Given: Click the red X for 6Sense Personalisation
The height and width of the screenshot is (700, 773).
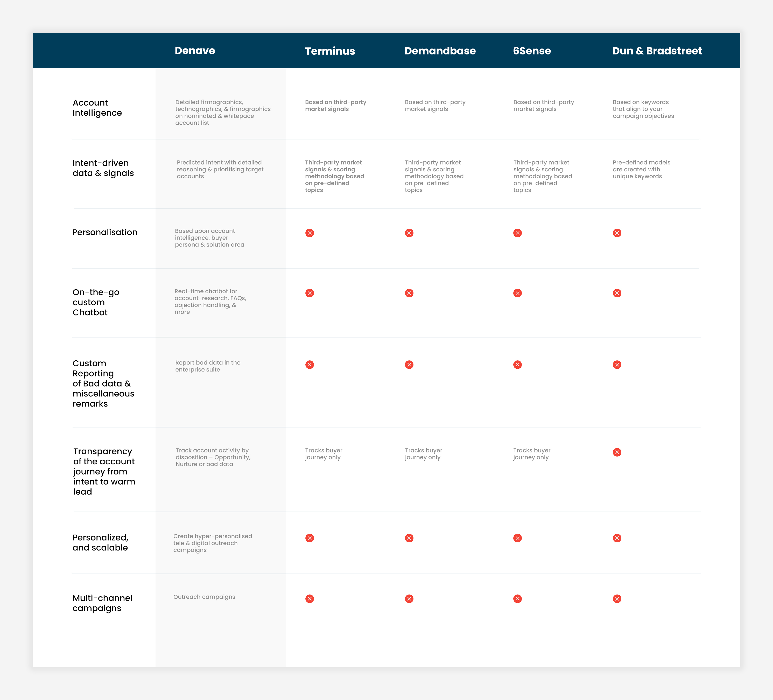Looking at the screenshot, I should 518,233.
